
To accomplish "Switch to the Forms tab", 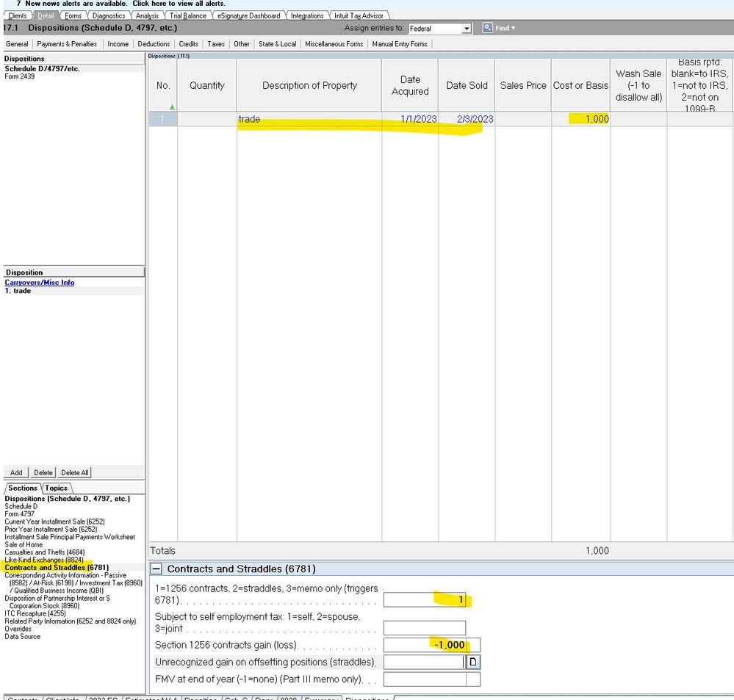I will [x=73, y=15].
